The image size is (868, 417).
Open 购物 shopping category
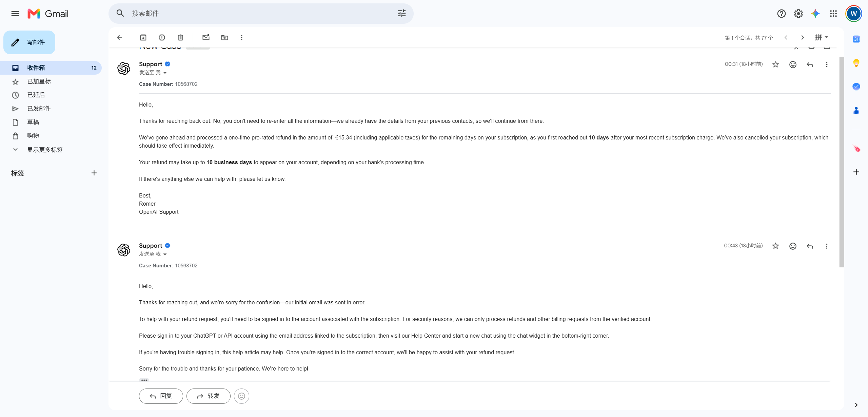[51, 136]
